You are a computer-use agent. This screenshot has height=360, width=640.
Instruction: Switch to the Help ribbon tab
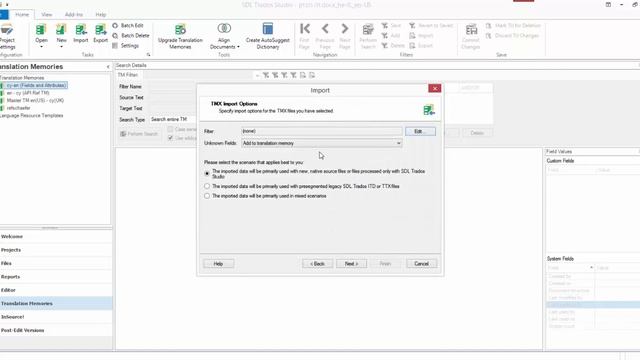coord(101,14)
